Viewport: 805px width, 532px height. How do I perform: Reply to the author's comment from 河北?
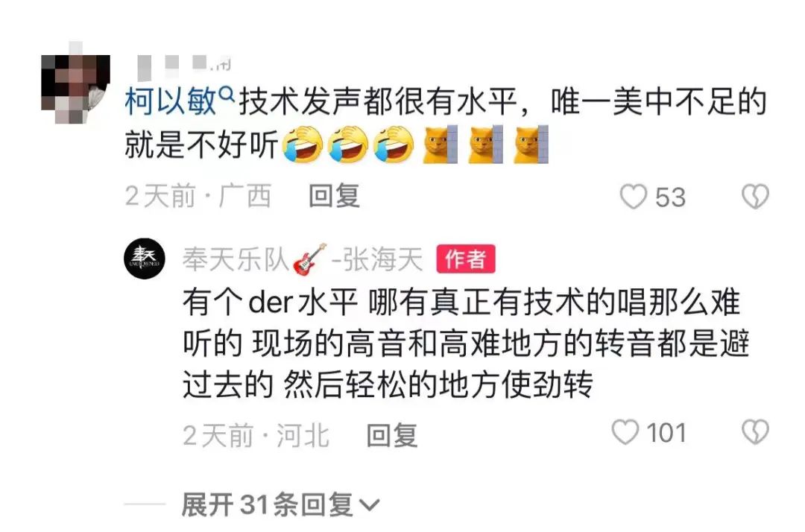tap(392, 436)
